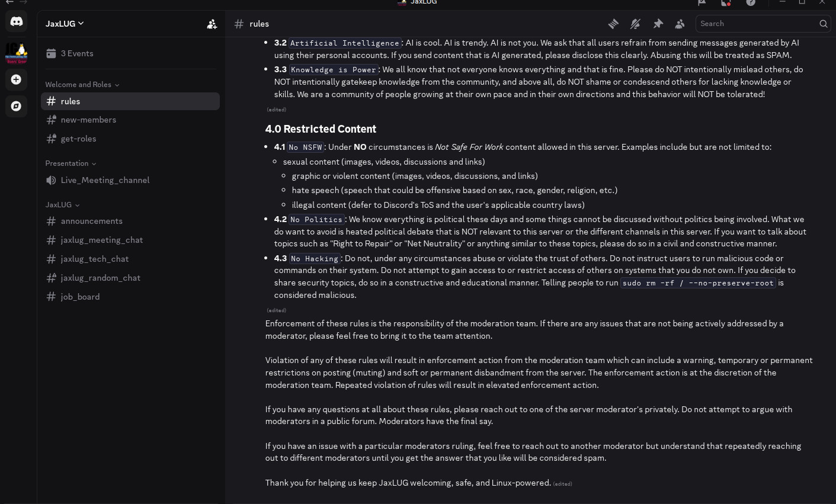Click the notification bell mute icon
The image size is (836, 504).
pos(635,24)
